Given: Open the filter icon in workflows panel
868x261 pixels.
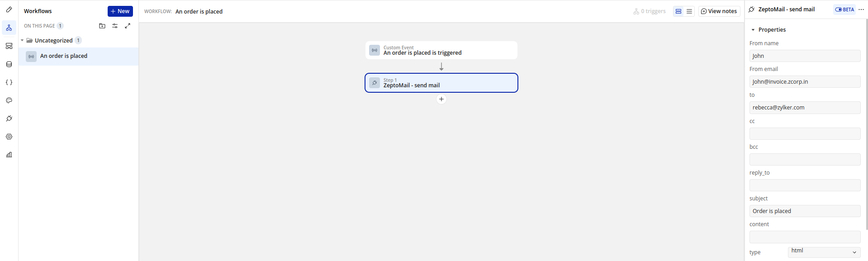Looking at the screenshot, I should [x=115, y=26].
